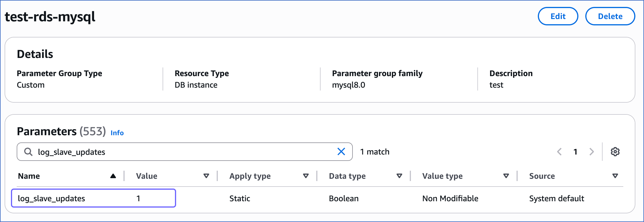Click the Edit button
This screenshot has height=222, width=644.
point(558,16)
